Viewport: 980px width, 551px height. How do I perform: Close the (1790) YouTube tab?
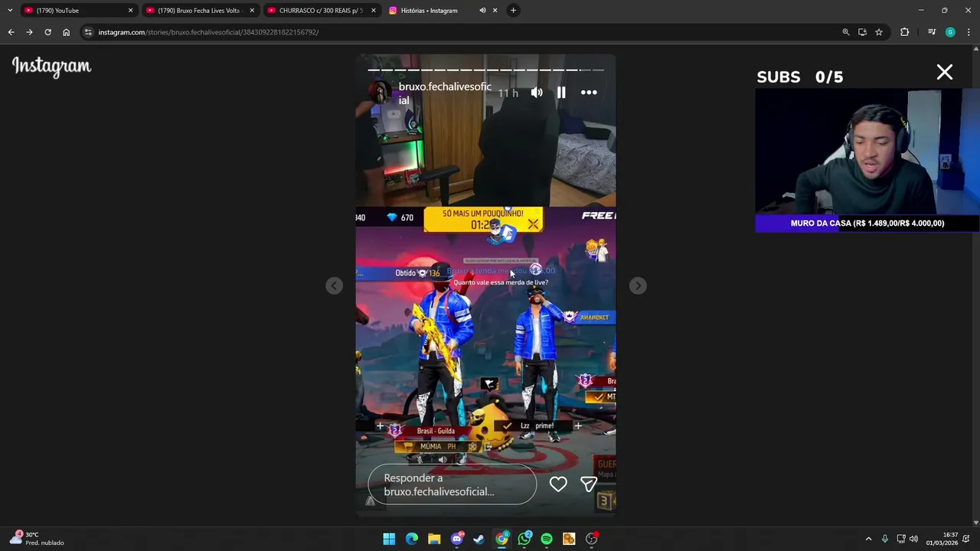[x=130, y=11]
